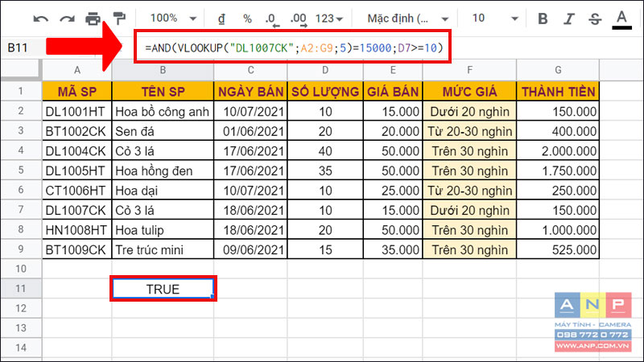Screen dimensions: 644x362
Task: Select row 14 header
Action: pyautogui.click(x=21, y=348)
